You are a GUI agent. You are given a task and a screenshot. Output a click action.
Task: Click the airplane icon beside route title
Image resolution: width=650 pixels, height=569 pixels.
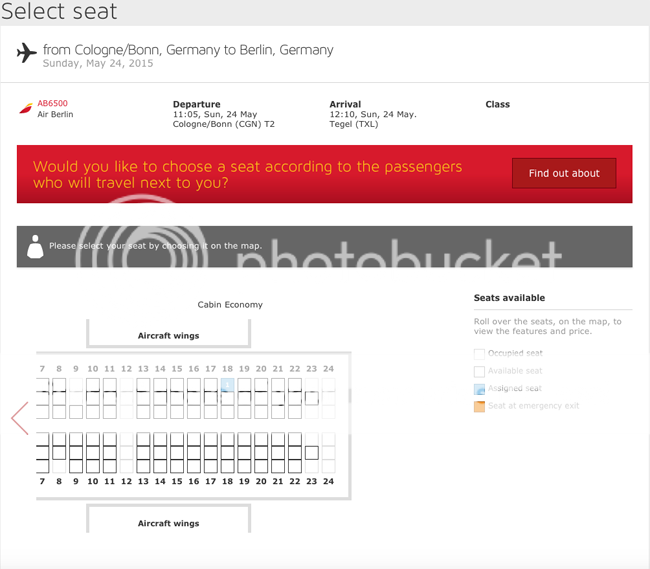pos(27,53)
